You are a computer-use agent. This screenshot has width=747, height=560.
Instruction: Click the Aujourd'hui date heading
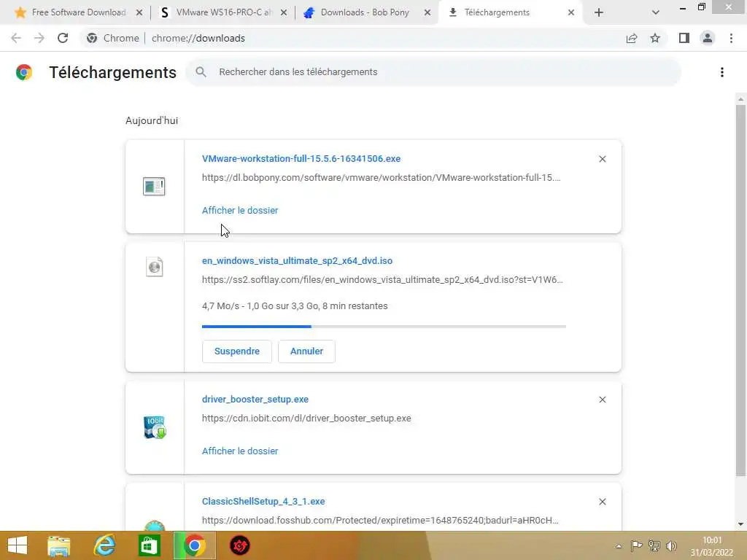point(152,121)
